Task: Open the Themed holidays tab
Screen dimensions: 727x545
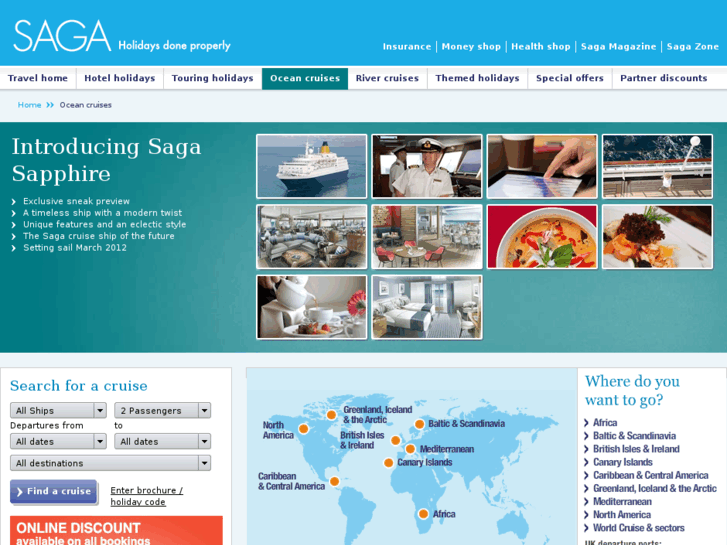Action: coord(477,78)
